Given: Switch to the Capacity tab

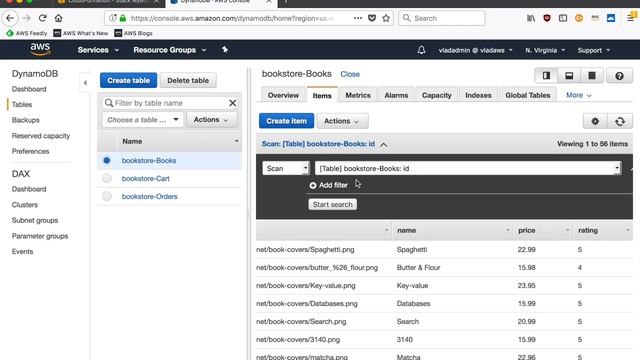Looking at the screenshot, I should click(x=436, y=95).
